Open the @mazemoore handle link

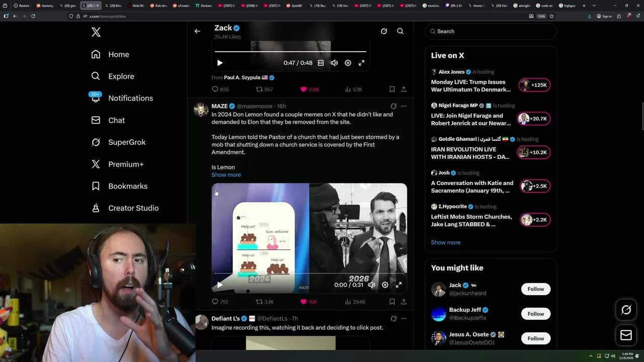[255, 106]
